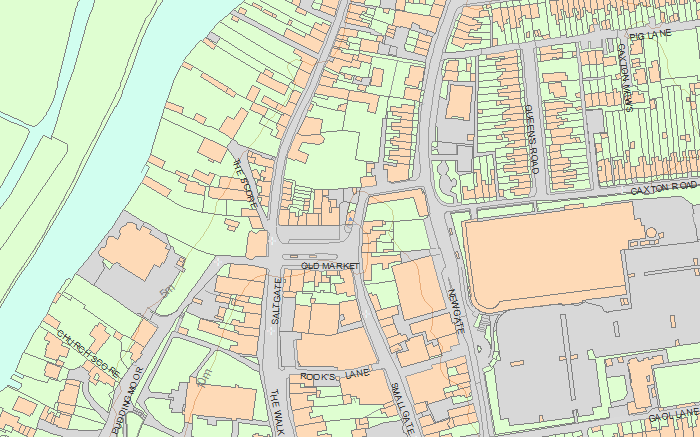The image size is (700, 437).
Task: Click the PIG LANE street label
Action: [650, 35]
